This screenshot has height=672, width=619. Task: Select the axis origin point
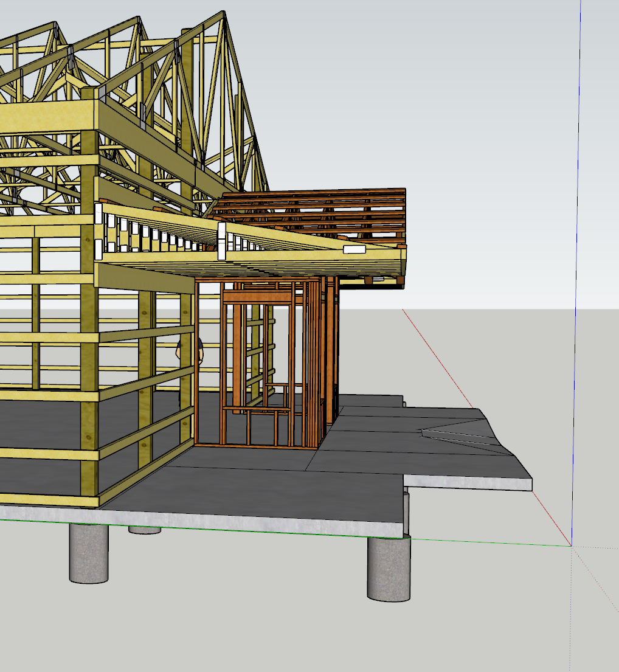(571, 546)
